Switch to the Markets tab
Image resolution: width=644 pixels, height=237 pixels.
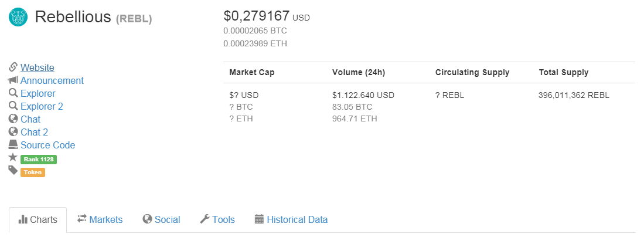pyautogui.click(x=100, y=220)
